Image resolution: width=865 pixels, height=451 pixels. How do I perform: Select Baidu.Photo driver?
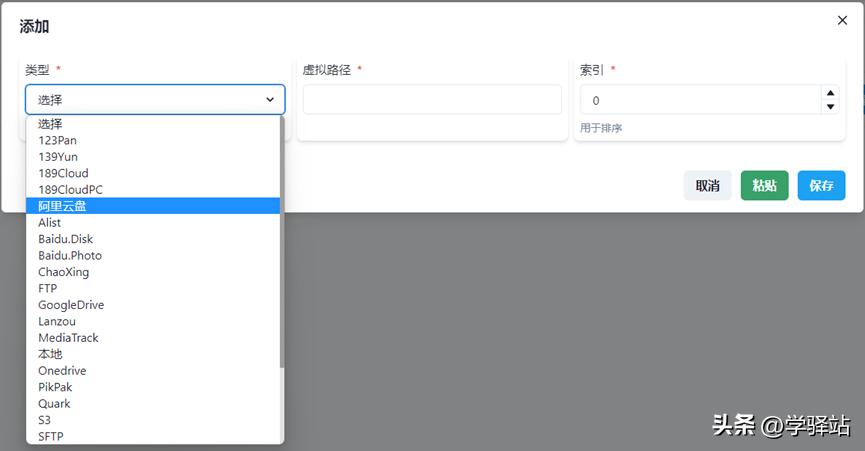153,255
